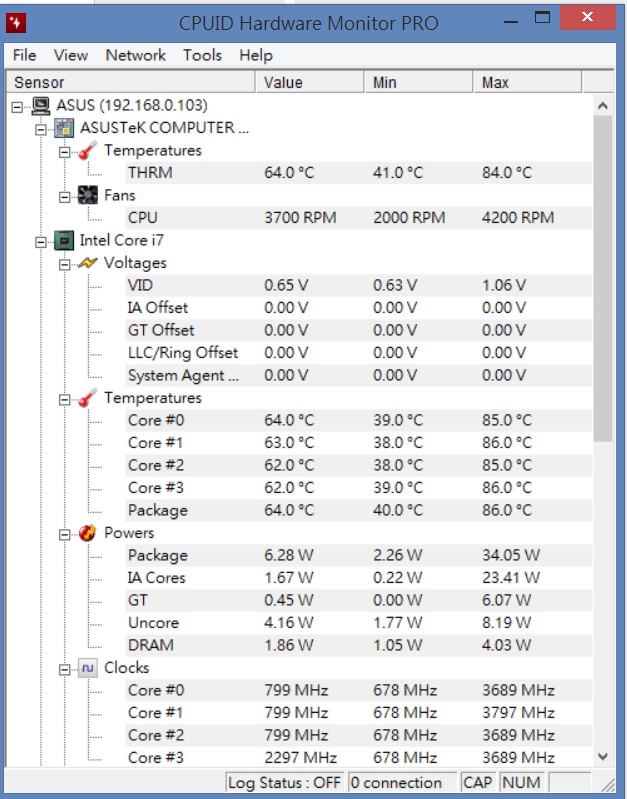Click the scrollbar down arrow
627x799 pixels.
pyautogui.click(x=603, y=756)
